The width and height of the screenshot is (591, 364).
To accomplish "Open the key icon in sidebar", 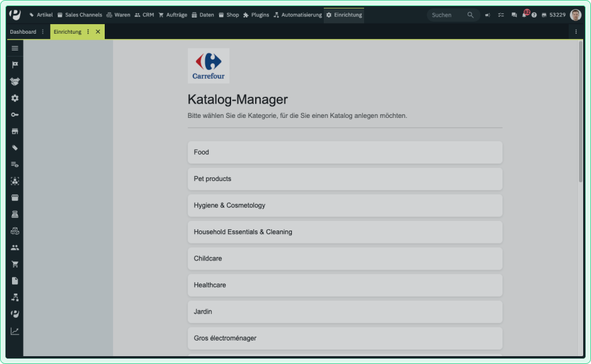I will click(x=14, y=114).
